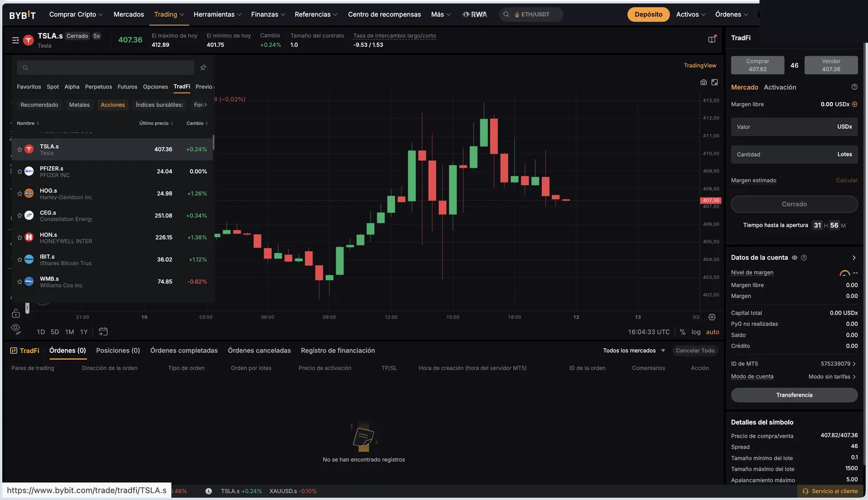Open Servicio al cliente headset support

[x=830, y=491]
